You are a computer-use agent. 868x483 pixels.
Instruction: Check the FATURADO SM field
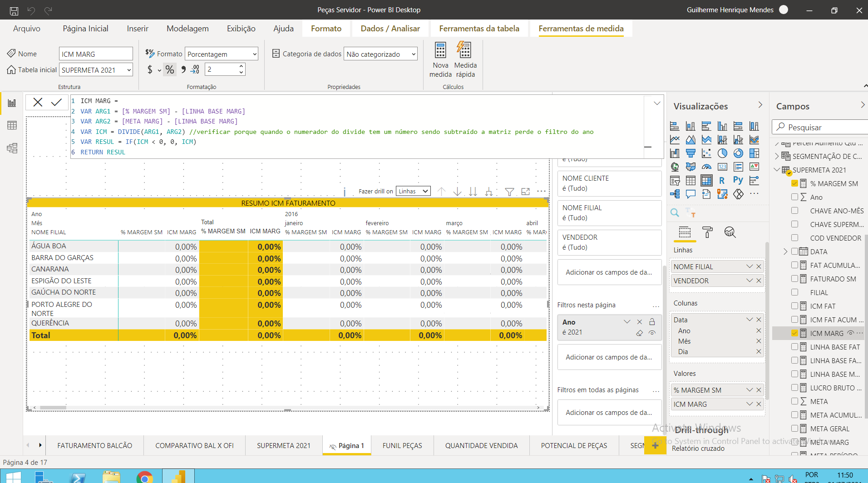(x=794, y=279)
